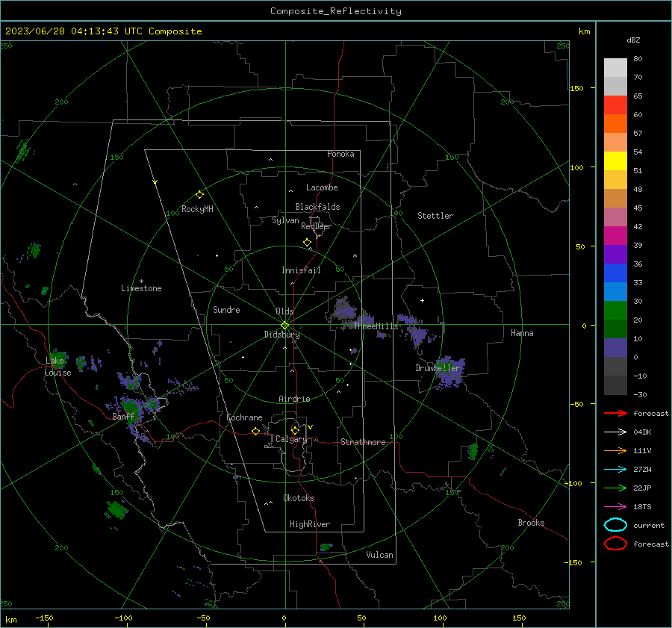The image size is (672, 628).
Task: Click the yellow 51-54 dBZ color swatch
Action: click(615, 161)
